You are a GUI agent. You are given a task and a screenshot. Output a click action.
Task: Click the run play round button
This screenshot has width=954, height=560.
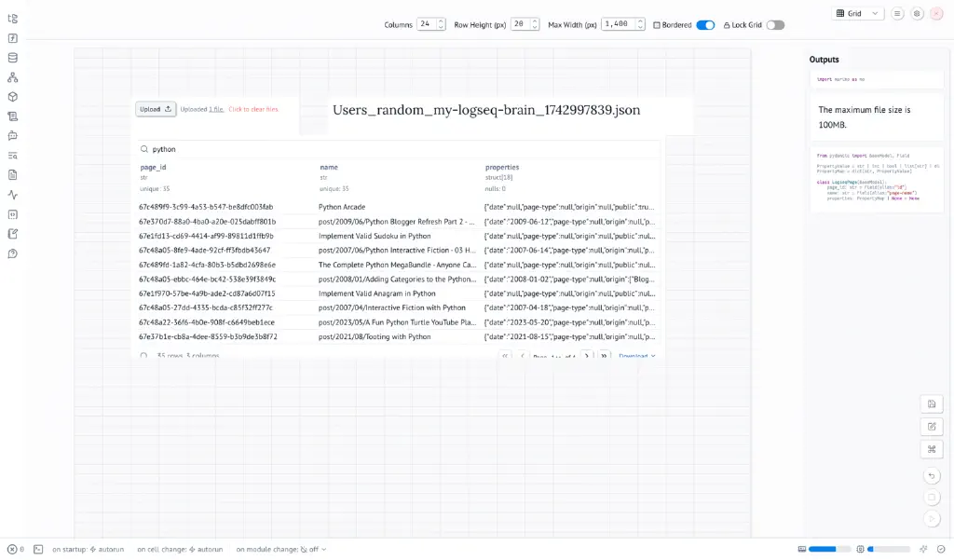click(x=932, y=519)
